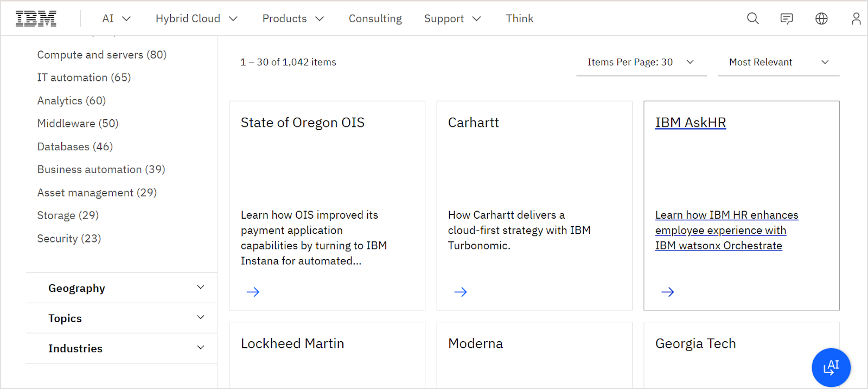Filter by Analytics (60)
The width and height of the screenshot is (868, 389).
point(71,101)
